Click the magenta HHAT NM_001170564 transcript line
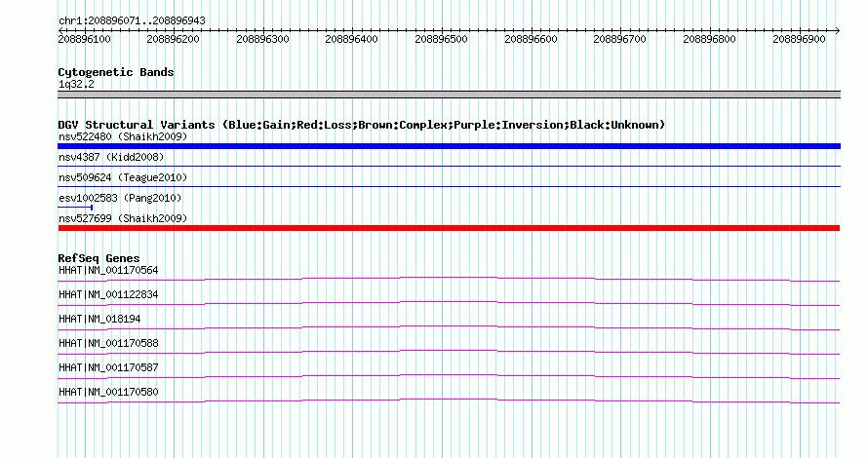This screenshot has height=458, width=868. 449,280
